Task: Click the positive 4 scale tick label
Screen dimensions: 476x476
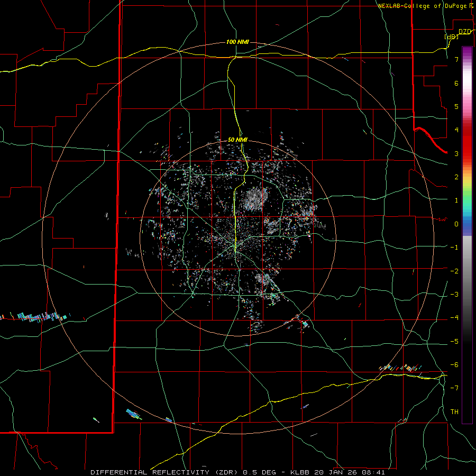Action: [456, 130]
